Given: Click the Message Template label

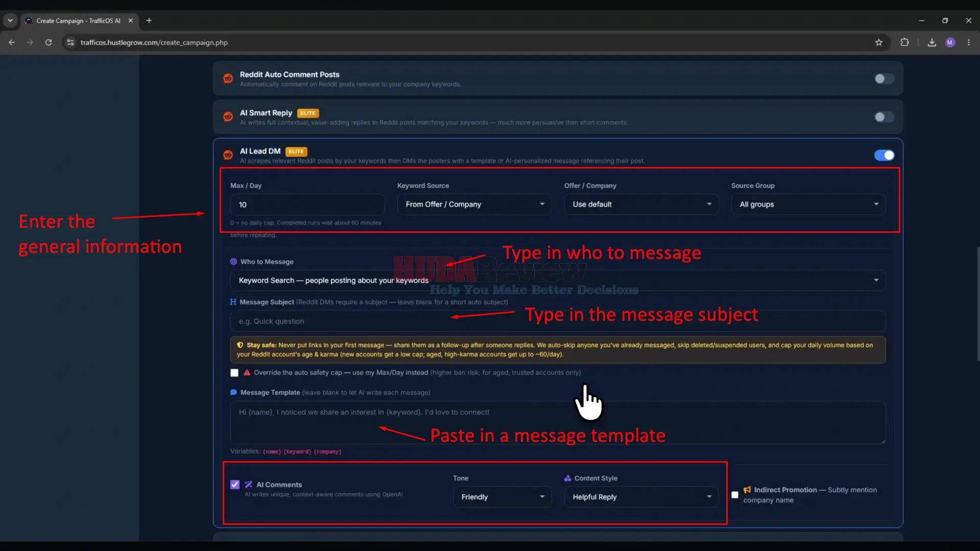Looking at the screenshot, I should pos(270,392).
